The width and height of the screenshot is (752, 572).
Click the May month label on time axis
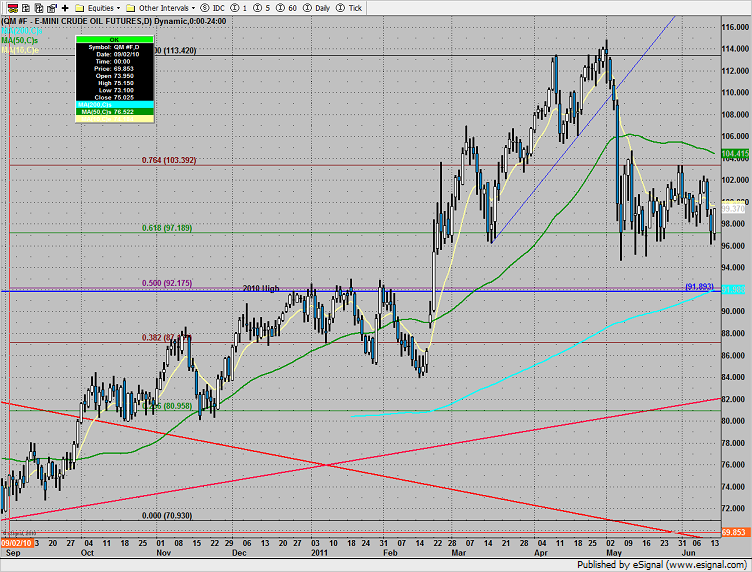click(x=614, y=553)
